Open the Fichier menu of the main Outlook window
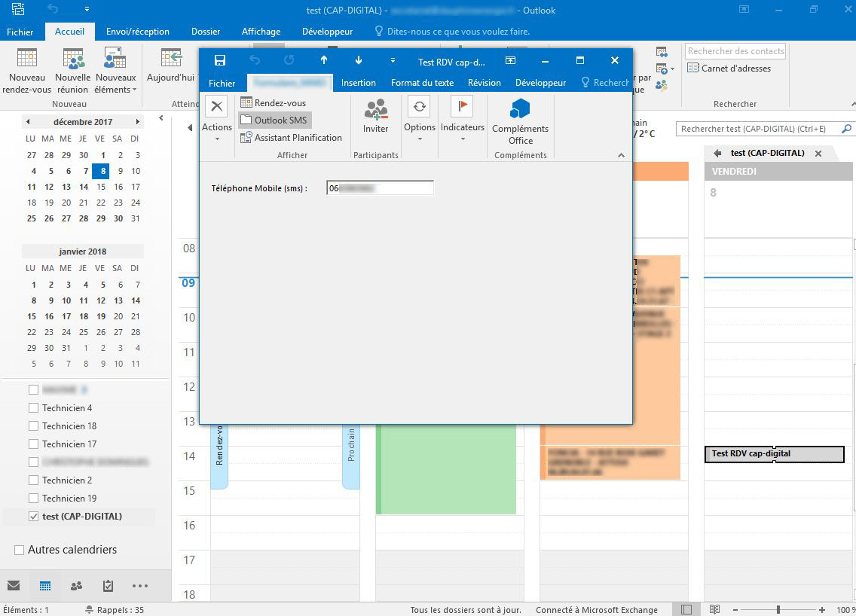This screenshot has width=856, height=616. coord(20,32)
